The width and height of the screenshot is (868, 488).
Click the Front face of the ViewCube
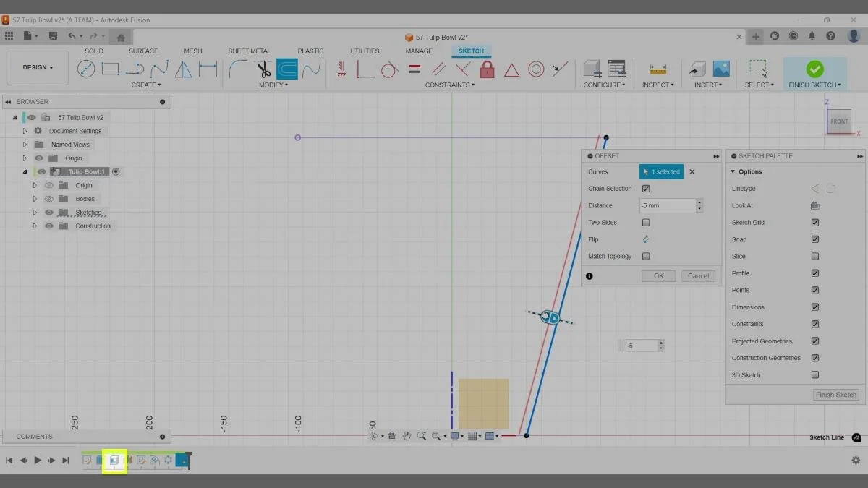point(839,121)
